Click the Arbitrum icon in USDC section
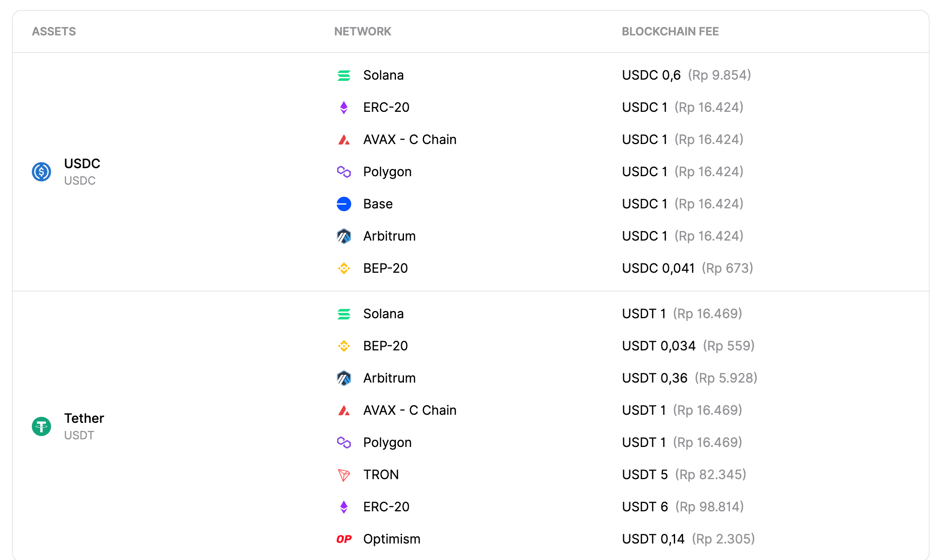Screen dimensions: 939x560 point(344,236)
